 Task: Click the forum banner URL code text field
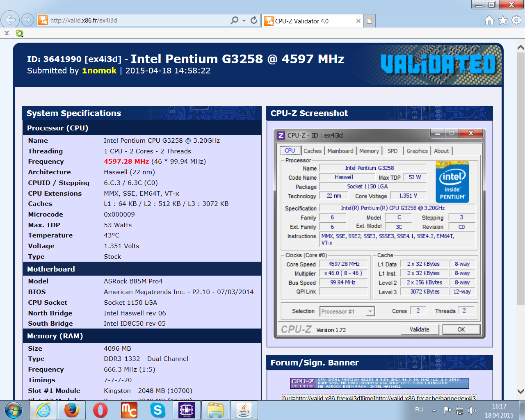coord(379,398)
